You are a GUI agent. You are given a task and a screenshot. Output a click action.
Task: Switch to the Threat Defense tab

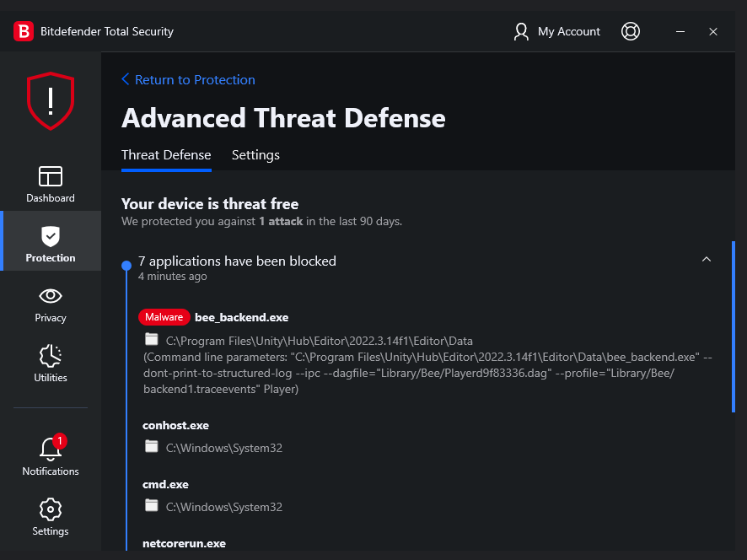click(x=166, y=155)
